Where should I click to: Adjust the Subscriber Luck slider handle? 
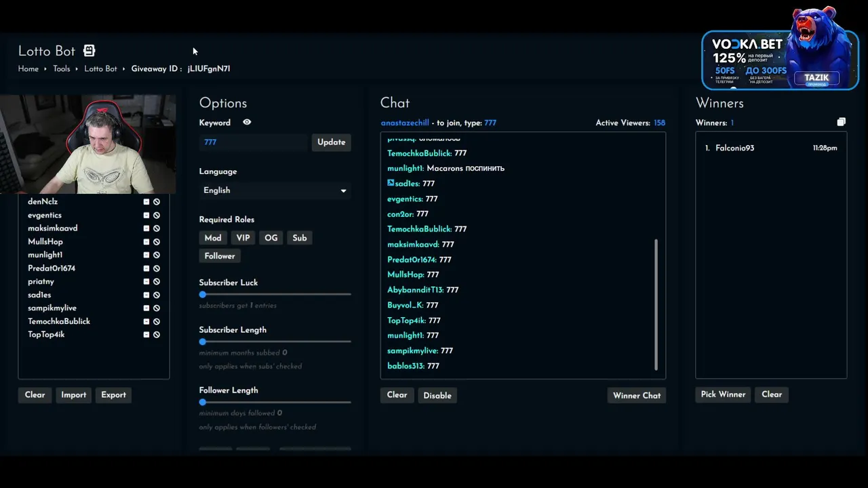pos(203,295)
